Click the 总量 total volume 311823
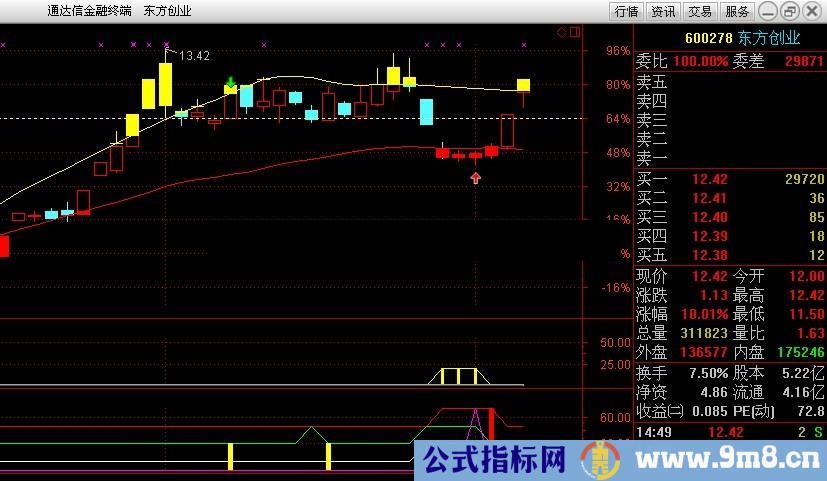Image resolution: width=827 pixels, height=481 pixels. point(704,333)
